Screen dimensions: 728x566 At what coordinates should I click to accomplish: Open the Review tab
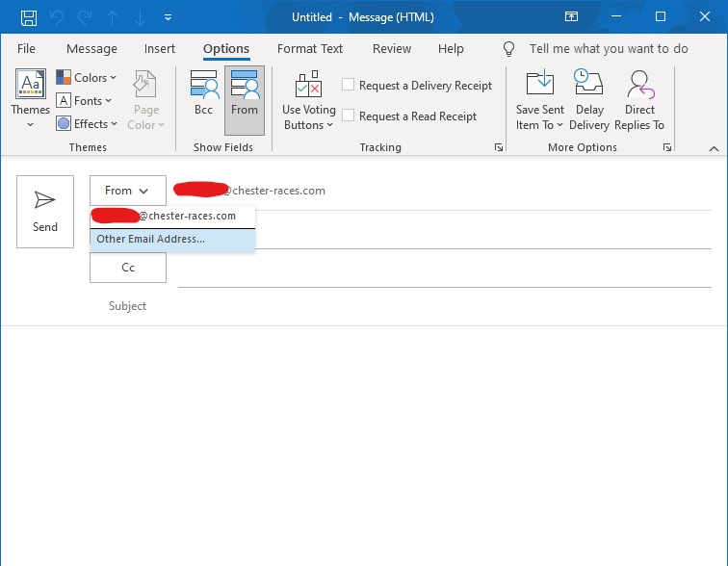392,49
